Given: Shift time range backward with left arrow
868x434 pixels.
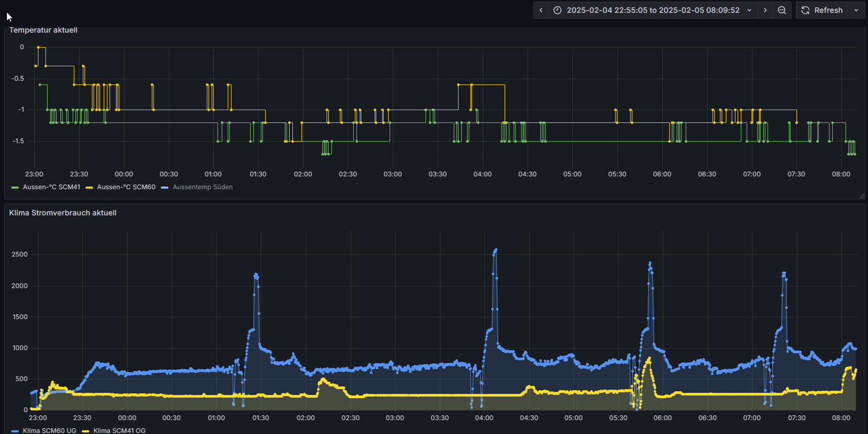Looking at the screenshot, I should tap(541, 10).
